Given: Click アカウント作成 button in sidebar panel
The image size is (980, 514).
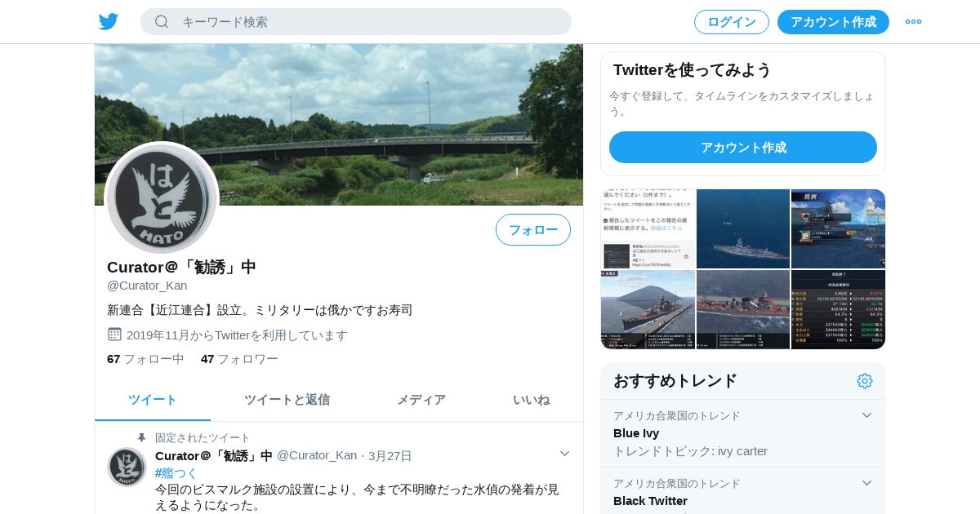Looking at the screenshot, I should click(743, 148).
